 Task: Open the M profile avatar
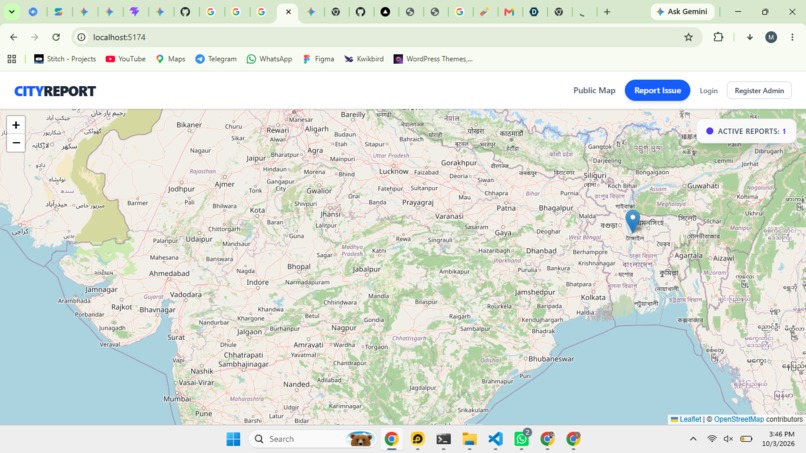[x=771, y=37]
